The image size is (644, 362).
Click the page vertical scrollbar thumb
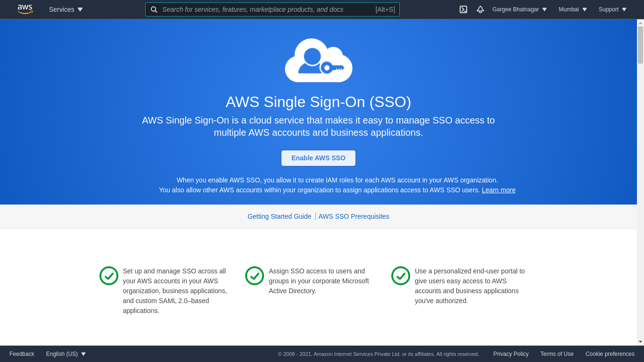pyautogui.click(x=640, y=45)
